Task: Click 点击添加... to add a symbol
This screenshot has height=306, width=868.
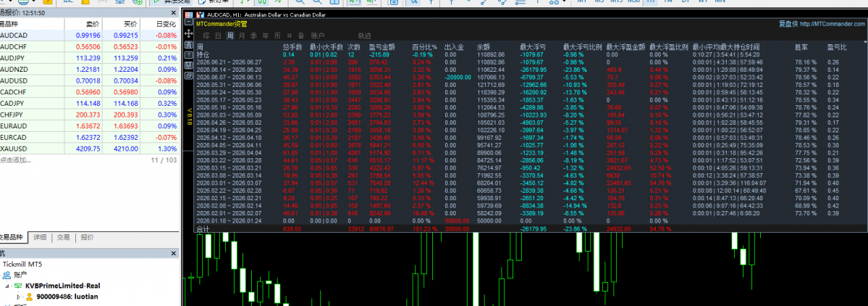Action: pos(15,160)
